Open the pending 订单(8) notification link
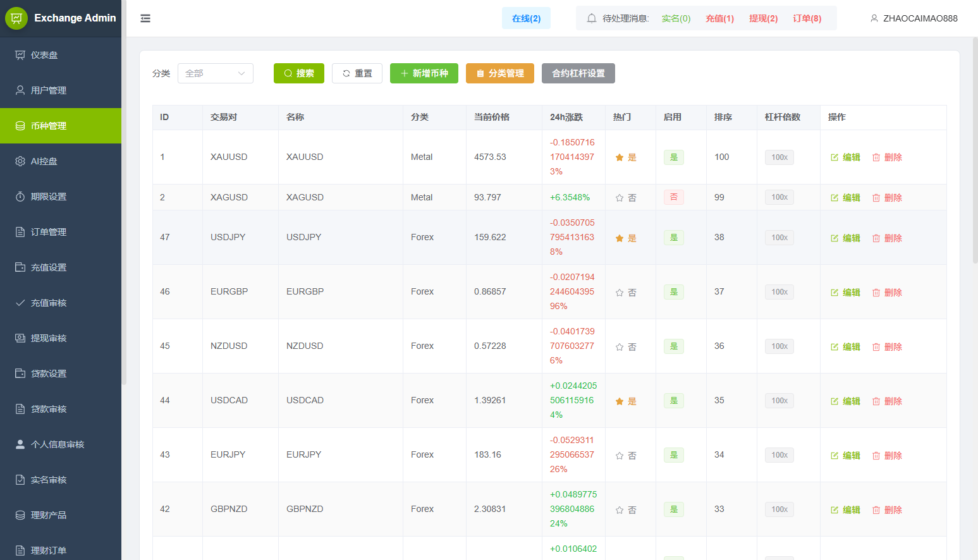Viewport: 978px width, 560px height. [807, 18]
